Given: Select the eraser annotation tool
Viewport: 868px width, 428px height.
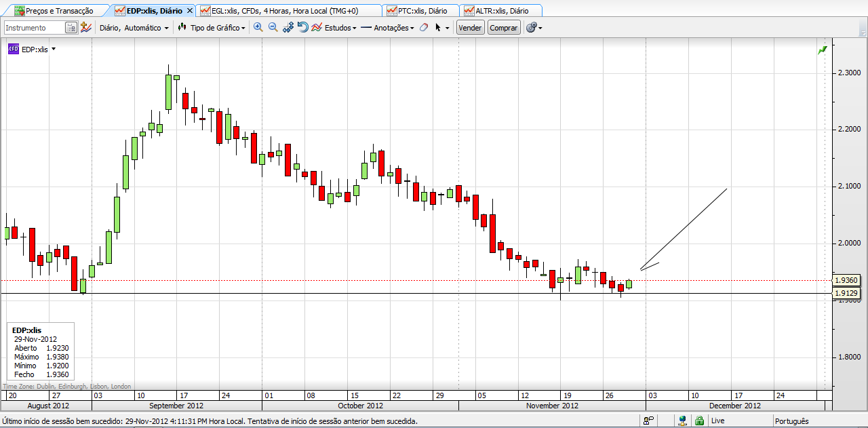Looking at the screenshot, I should tap(423, 28).
